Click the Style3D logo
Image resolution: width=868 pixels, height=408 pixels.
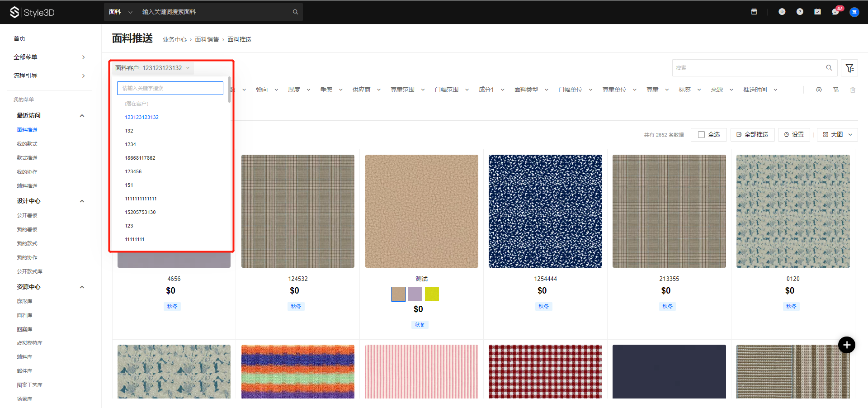(32, 12)
